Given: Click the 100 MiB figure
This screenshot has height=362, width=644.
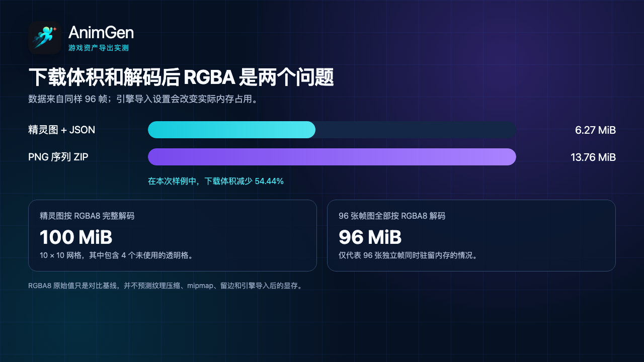Looking at the screenshot, I should coord(76,237).
